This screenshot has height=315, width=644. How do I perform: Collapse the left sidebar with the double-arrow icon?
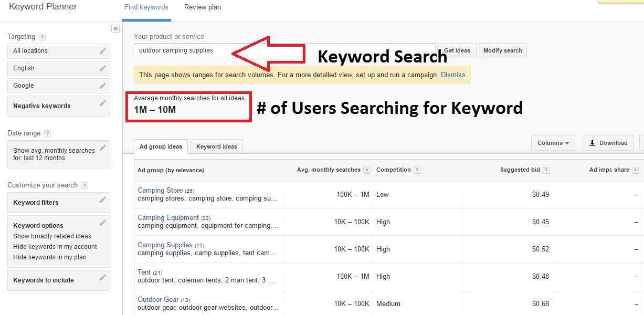(x=115, y=29)
